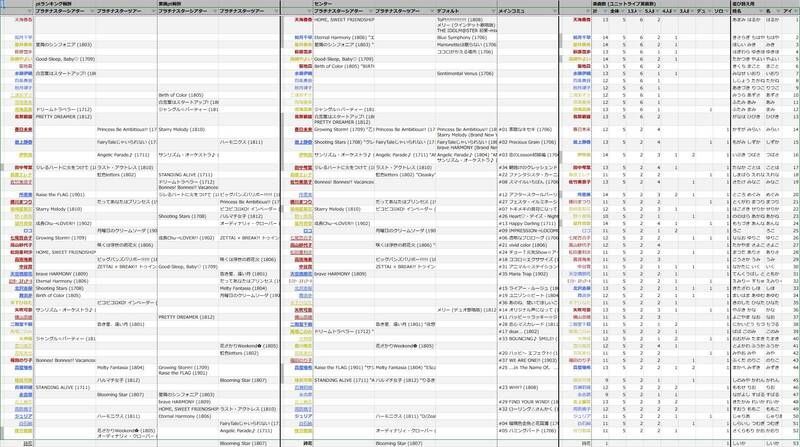This screenshot has width=800, height=447.
Task: Open filter for 業務pt報酬 プラチナスターツアー column
Action: coord(276,11)
